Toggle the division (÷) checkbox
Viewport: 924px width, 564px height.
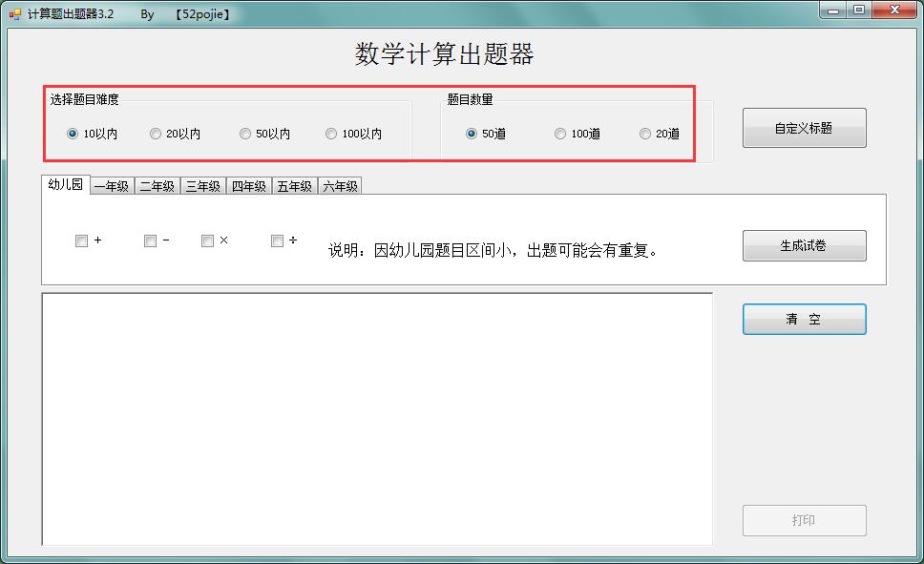(x=277, y=240)
